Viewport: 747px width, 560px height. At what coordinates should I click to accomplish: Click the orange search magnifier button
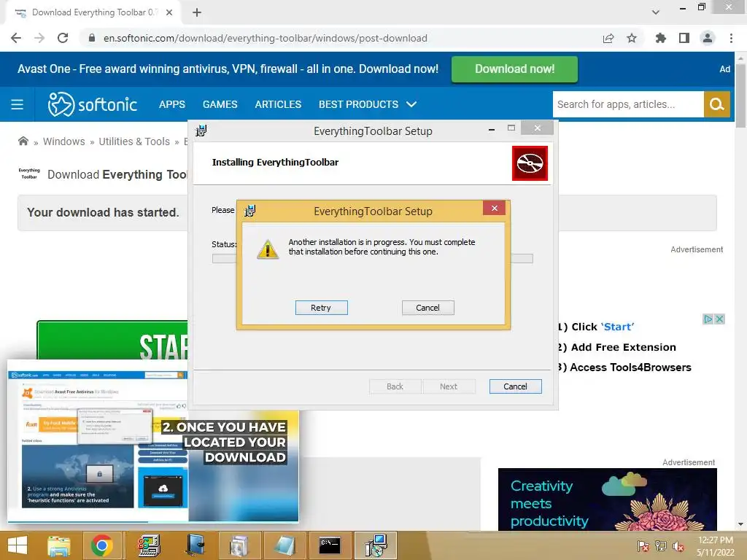[x=716, y=104]
